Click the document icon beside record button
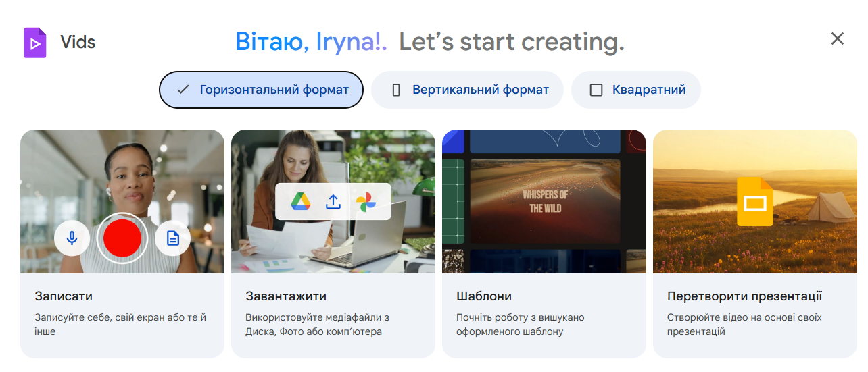The height and width of the screenshot is (372, 868). coord(173,238)
